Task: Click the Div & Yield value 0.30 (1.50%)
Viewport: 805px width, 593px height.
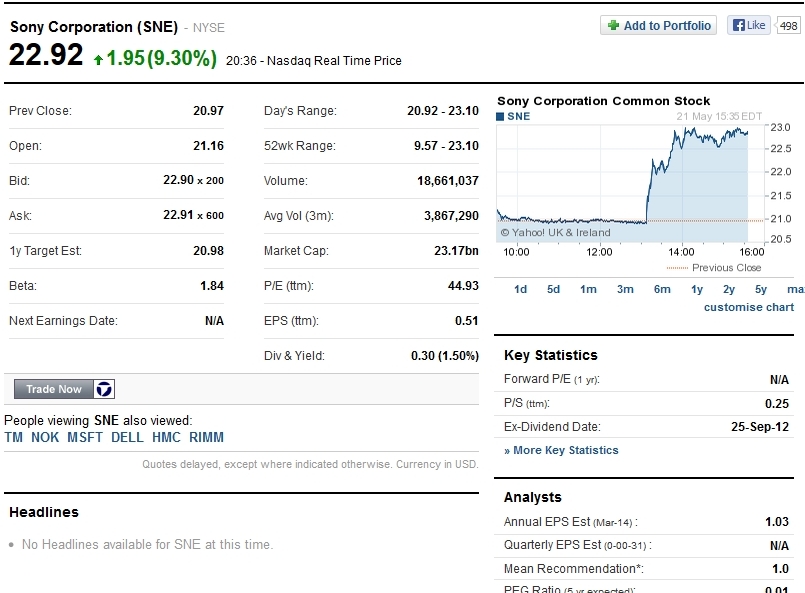Action: [445, 356]
